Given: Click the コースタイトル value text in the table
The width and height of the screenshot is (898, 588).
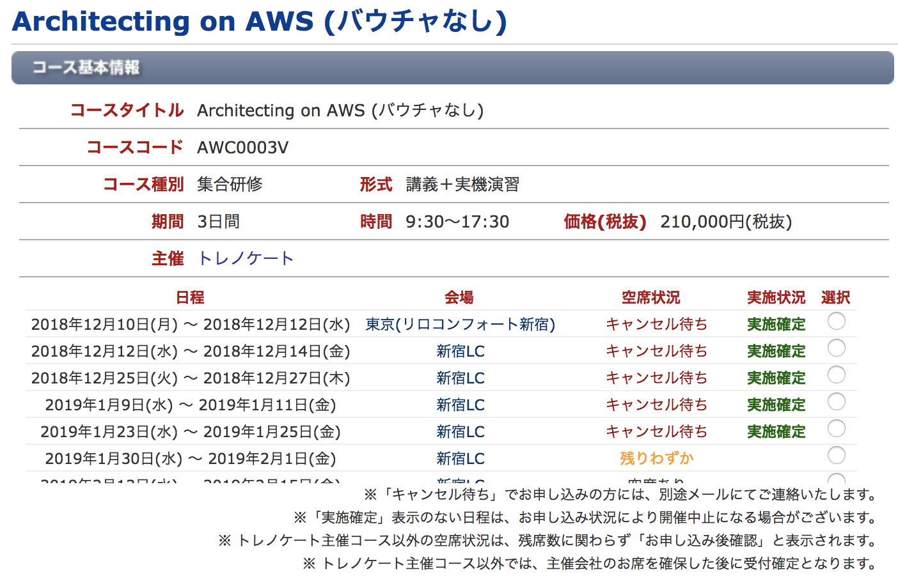Looking at the screenshot, I should tap(340, 111).
